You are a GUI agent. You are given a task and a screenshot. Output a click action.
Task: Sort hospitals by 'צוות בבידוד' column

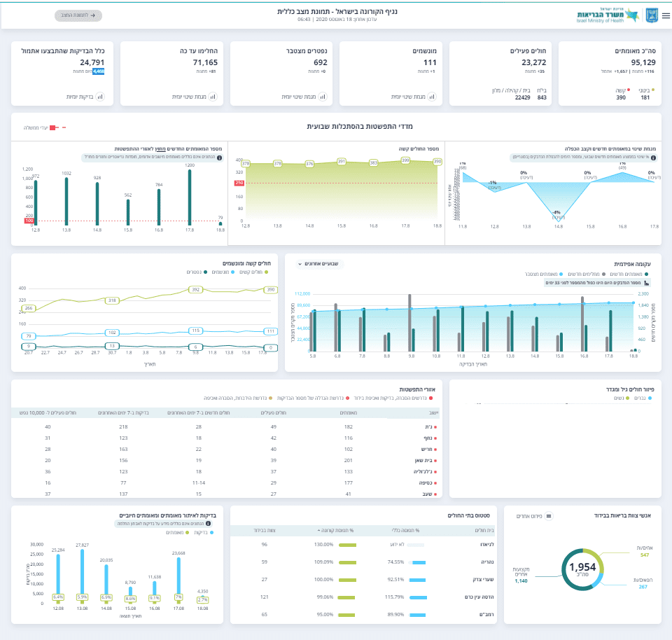tap(265, 531)
